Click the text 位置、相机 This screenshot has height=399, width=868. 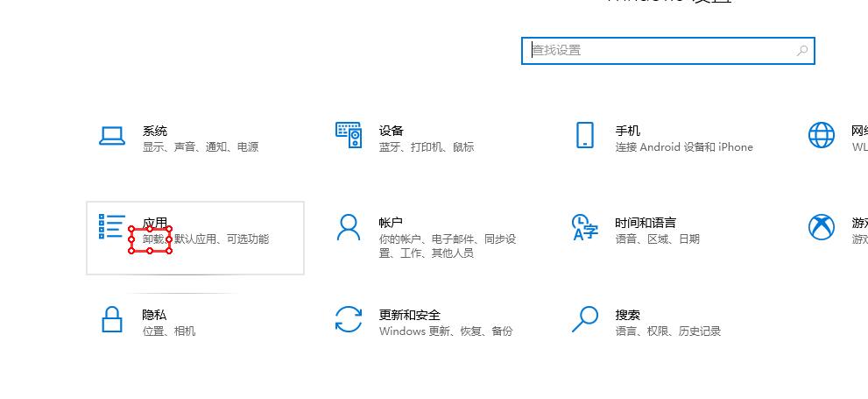tap(169, 331)
